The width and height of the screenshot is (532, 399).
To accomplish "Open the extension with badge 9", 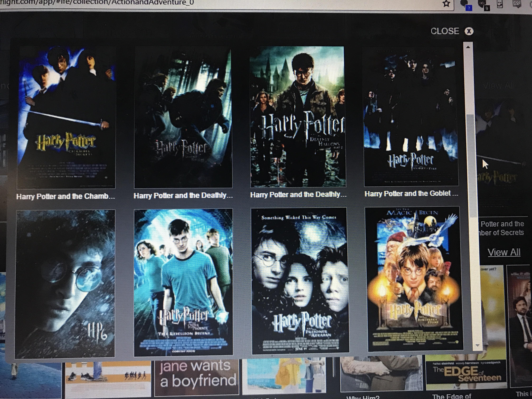I will point(483,4).
